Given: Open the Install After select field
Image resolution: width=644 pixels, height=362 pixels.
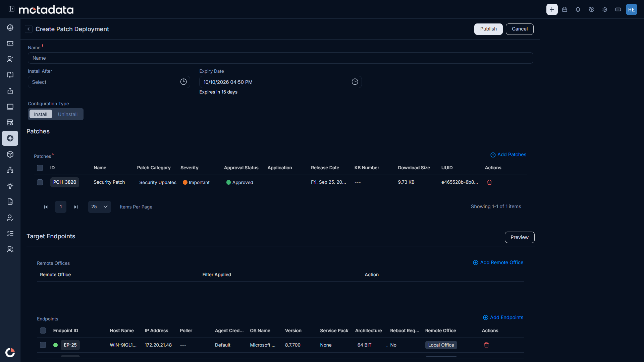Looking at the screenshot, I should click(109, 82).
